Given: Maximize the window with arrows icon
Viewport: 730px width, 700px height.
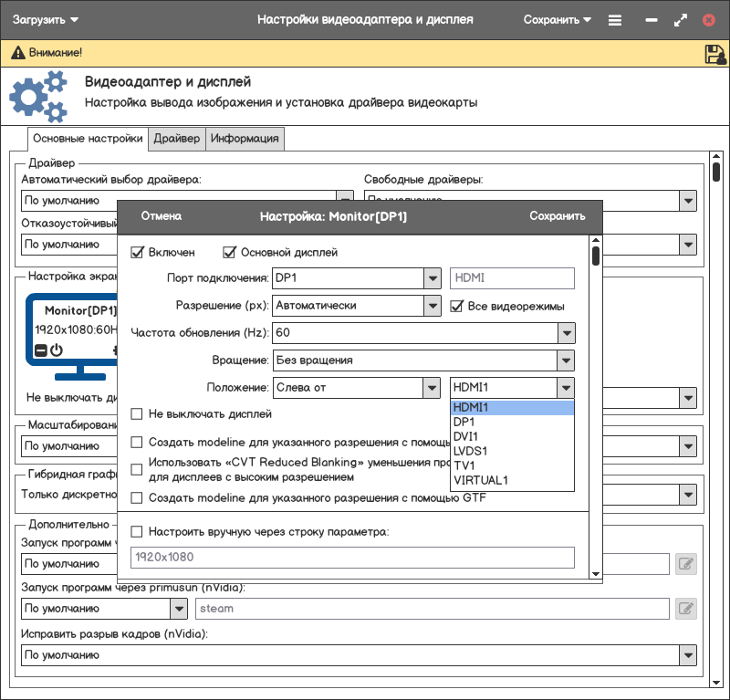Looking at the screenshot, I should 680,19.
